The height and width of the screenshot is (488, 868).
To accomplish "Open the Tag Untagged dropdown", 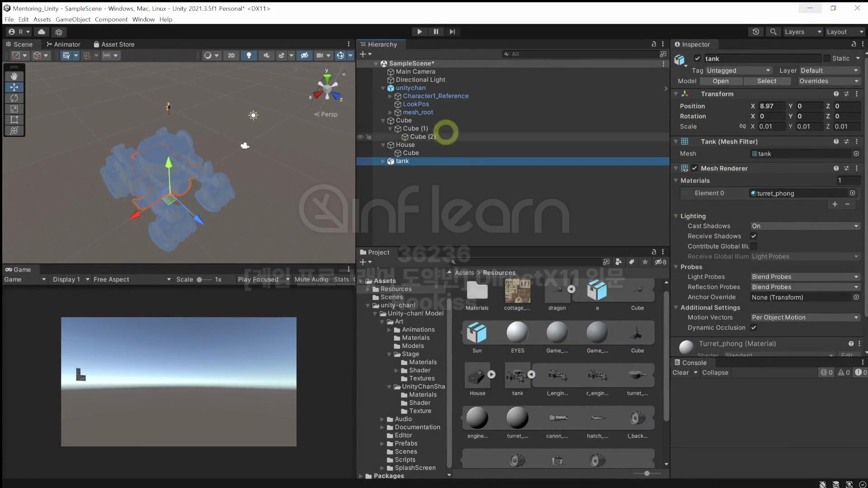I will pyautogui.click(x=739, y=70).
